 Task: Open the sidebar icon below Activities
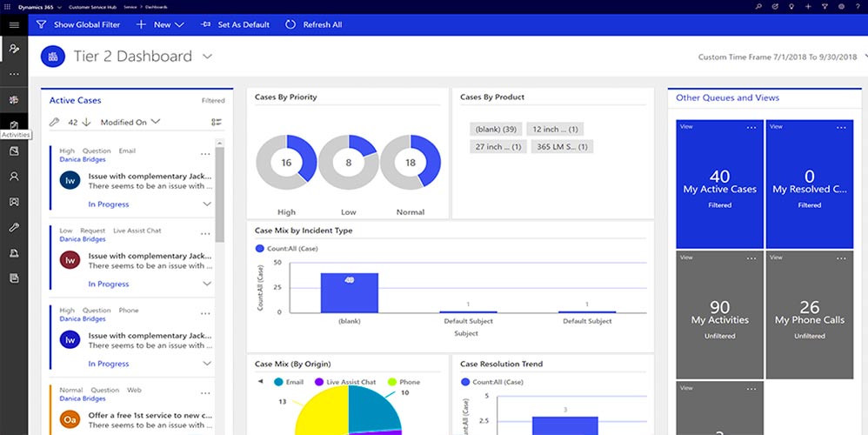point(14,151)
